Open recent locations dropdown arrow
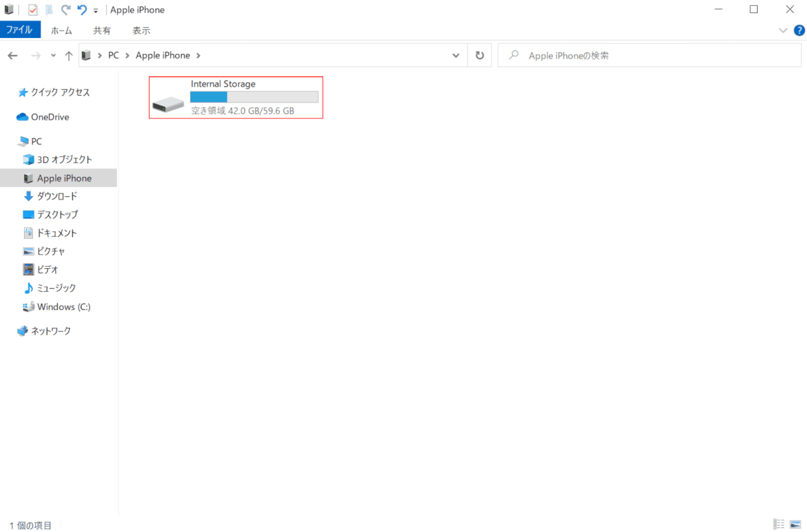The height and width of the screenshot is (532, 807). pyautogui.click(x=53, y=56)
